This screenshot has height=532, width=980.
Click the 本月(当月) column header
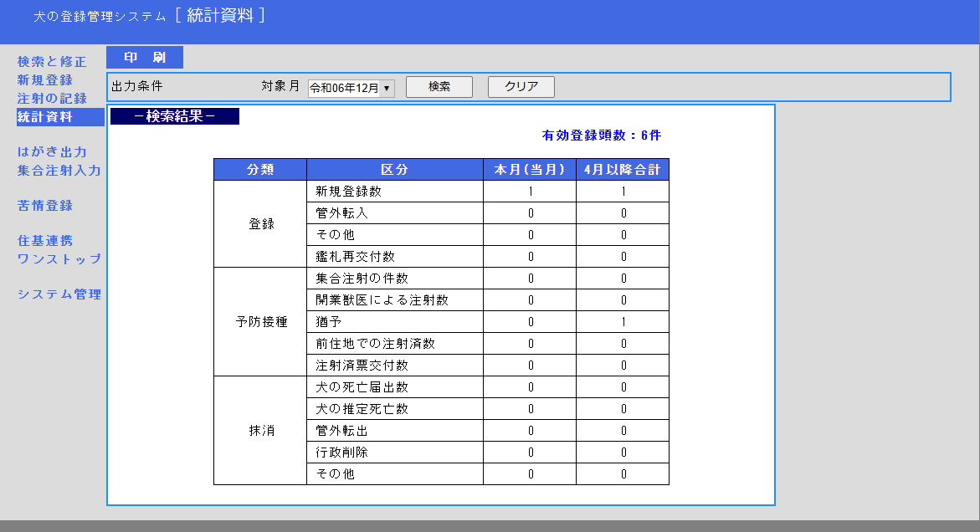pyautogui.click(x=530, y=170)
